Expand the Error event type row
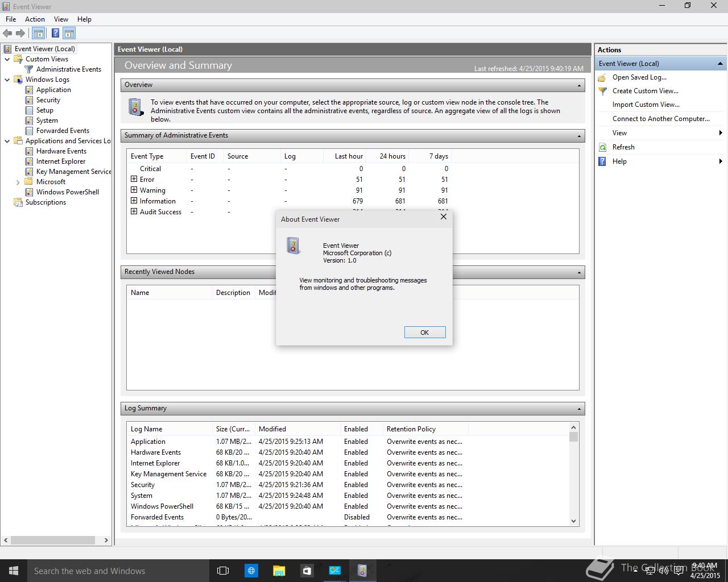This screenshot has height=582, width=728. coord(134,179)
